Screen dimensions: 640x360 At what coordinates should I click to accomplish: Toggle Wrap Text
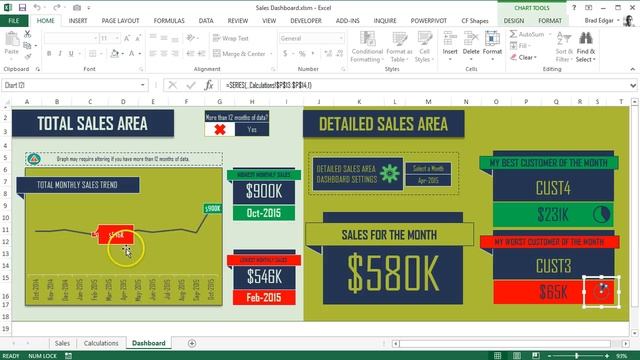click(231, 38)
